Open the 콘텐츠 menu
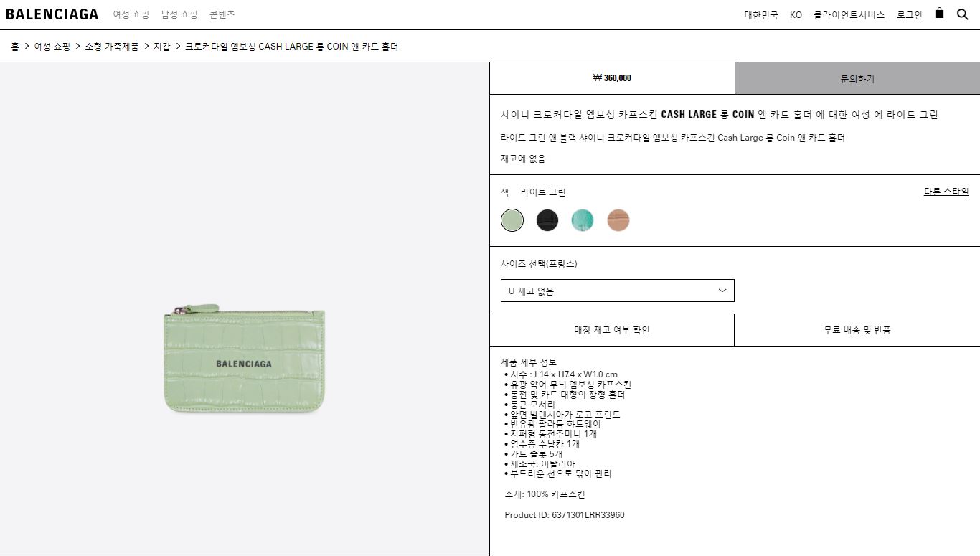The image size is (980, 556). [222, 14]
